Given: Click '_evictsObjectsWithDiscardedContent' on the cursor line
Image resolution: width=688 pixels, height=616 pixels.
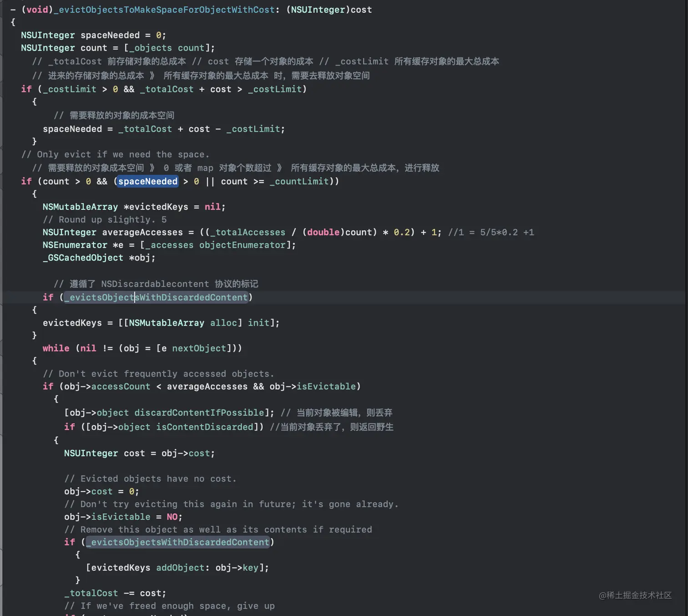Looking at the screenshot, I should 156,297.
